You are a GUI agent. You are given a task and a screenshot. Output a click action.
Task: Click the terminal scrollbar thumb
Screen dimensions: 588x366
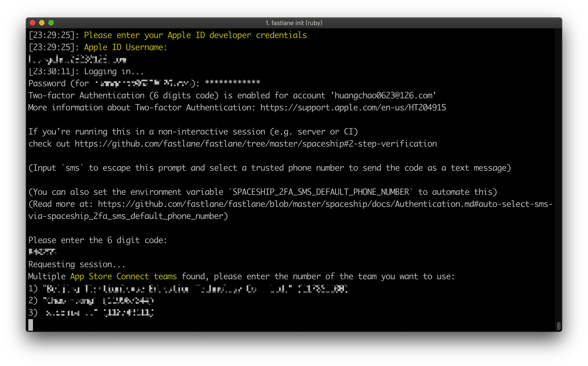559,326
